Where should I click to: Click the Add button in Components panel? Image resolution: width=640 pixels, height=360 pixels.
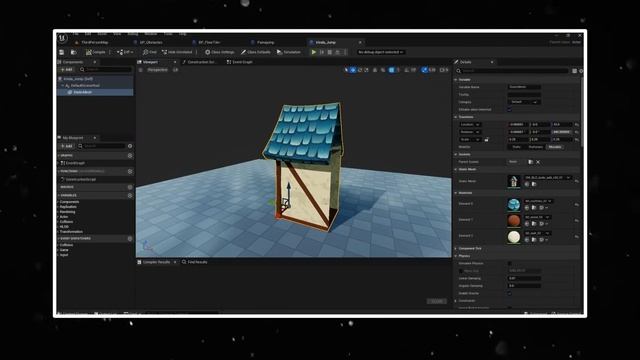click(x=66, y=70)
